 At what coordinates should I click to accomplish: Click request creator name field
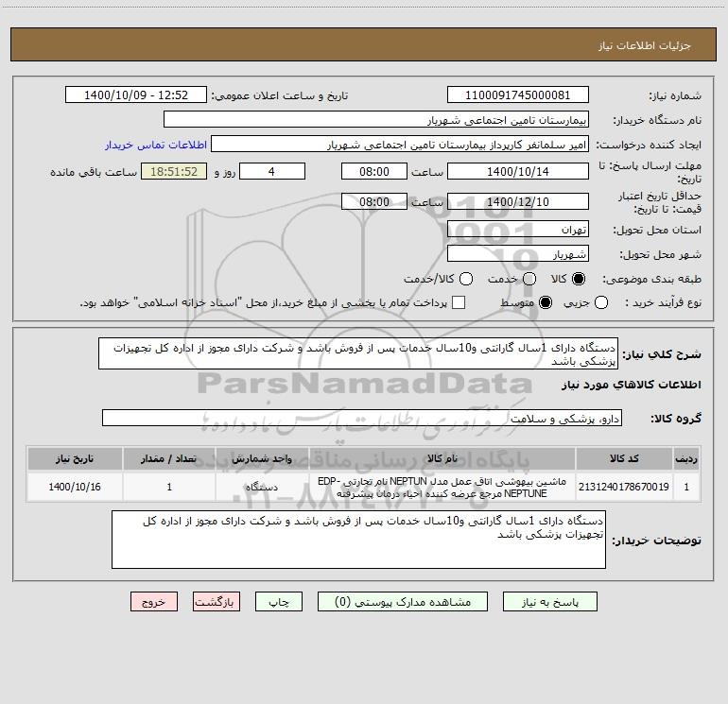(400, 144)
